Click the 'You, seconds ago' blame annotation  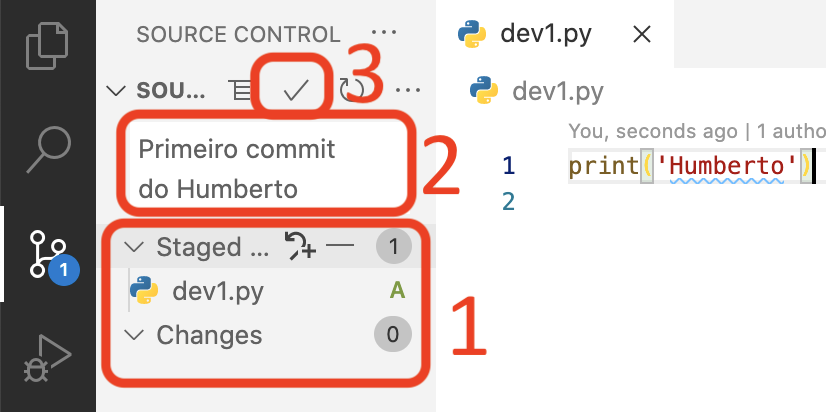pyautogui.click(x=653, y=131)
